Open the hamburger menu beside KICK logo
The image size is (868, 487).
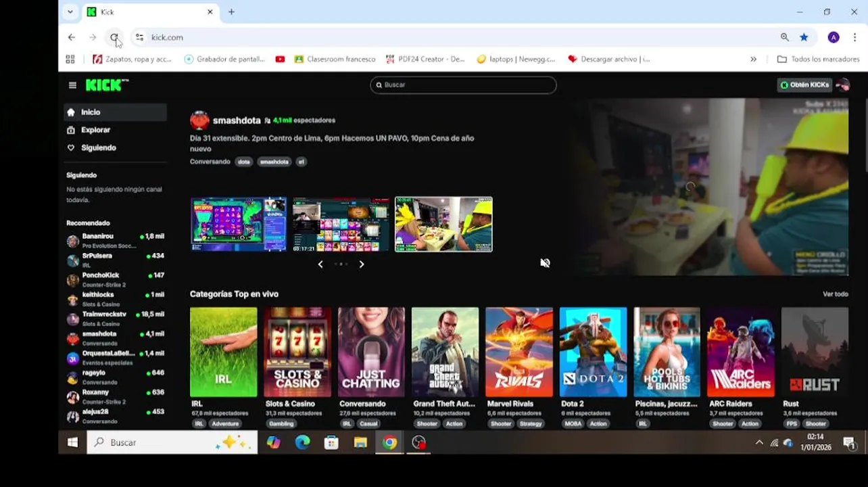point(72,85)
